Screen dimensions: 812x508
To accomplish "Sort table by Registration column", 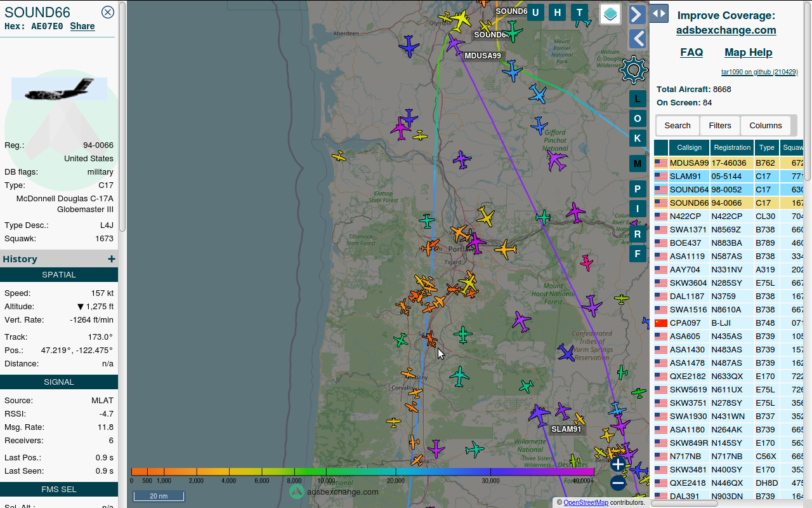I will (x=732, y=147).
